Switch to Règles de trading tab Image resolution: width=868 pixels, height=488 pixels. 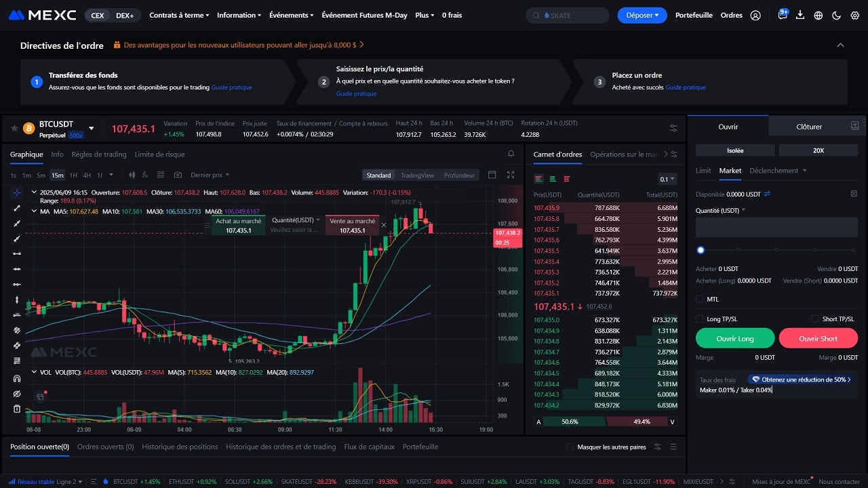99,154
